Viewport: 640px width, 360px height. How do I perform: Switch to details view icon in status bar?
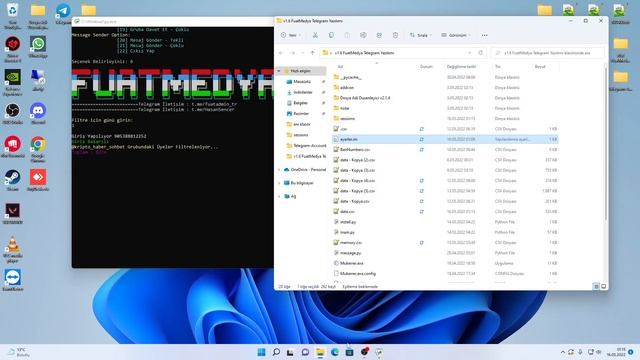[596, 287]
